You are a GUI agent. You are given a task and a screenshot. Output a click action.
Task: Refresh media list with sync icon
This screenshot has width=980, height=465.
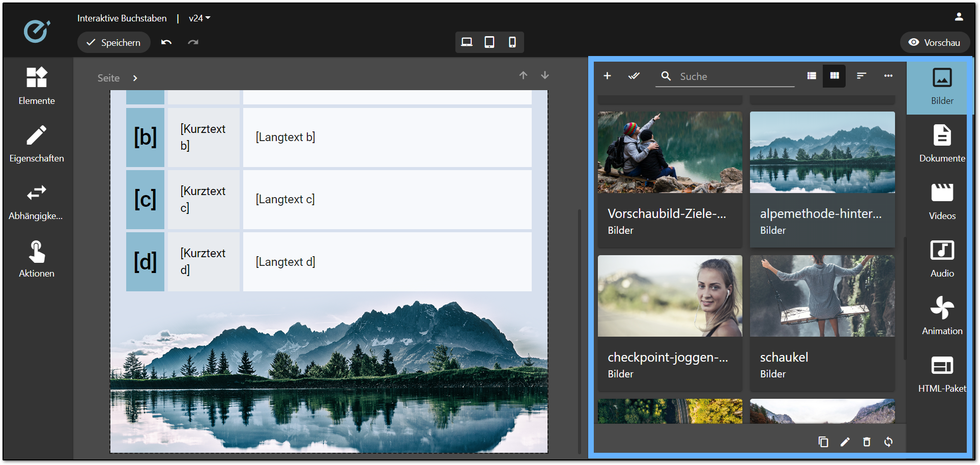tap(888, 442)
